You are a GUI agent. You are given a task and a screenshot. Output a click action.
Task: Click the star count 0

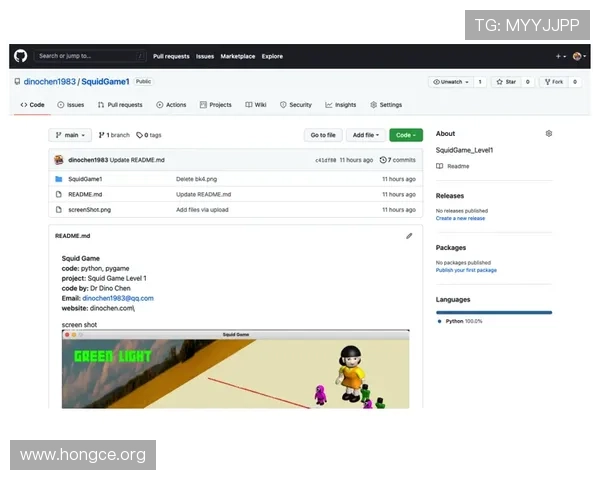click(528, 82)
